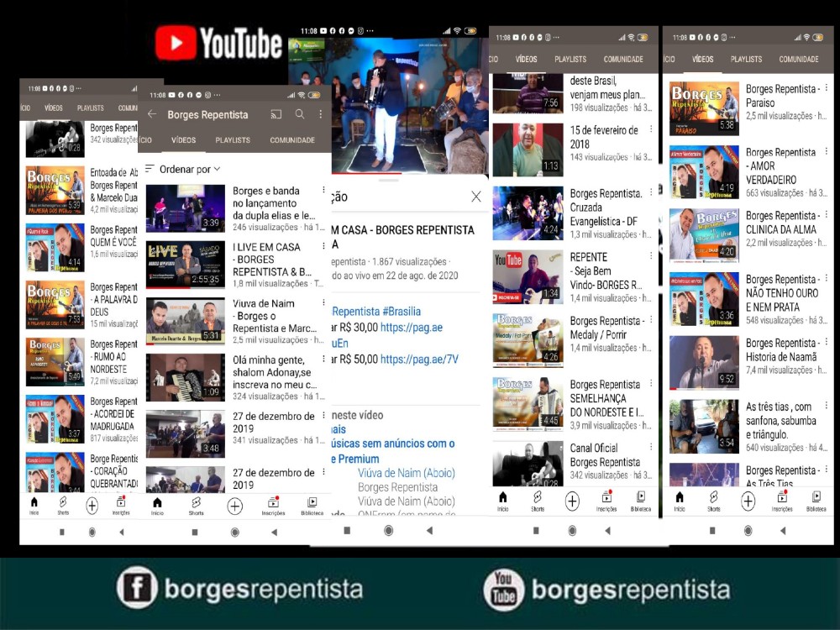Open Biblioteca icon in Ordenar por screen
The image size is (840, 630).
point(312,506)
